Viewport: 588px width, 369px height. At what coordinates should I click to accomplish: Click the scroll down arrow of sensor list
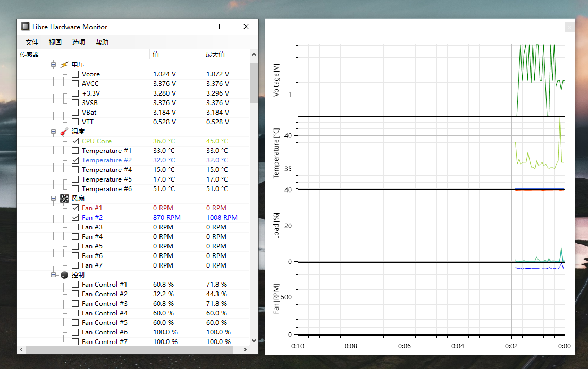click(x=254, y=341)
